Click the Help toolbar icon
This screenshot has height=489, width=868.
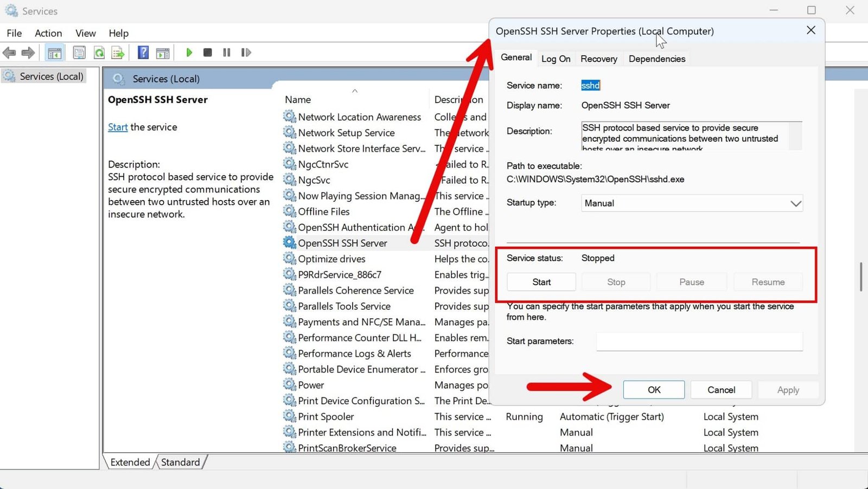[143, 53]
